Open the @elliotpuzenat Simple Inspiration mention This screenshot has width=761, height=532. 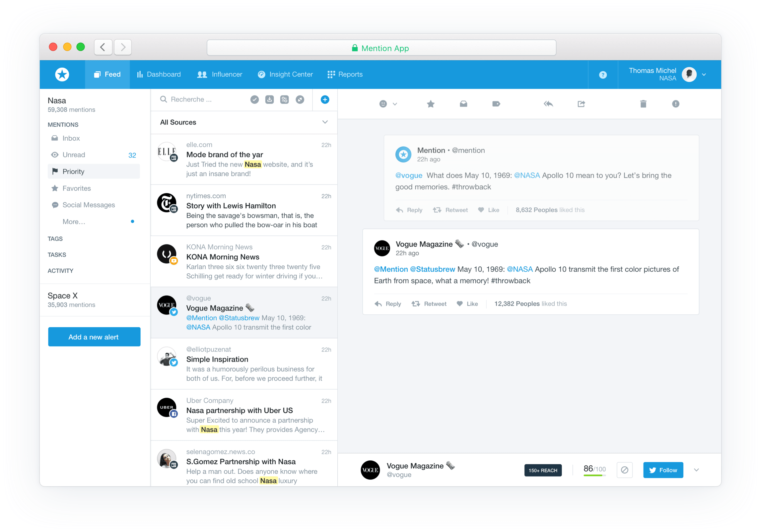click(244, 364)
